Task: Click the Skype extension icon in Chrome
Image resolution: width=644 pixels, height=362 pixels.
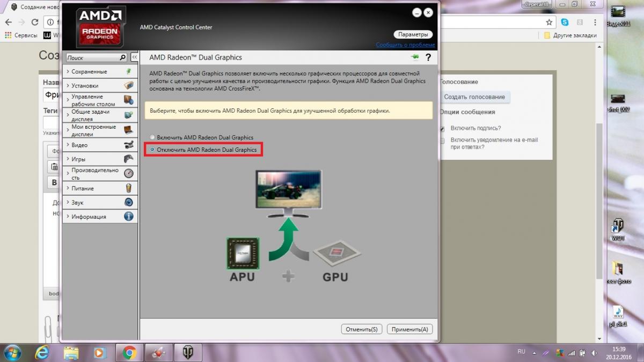Action: pyautogui.click(x=565, y=22)
